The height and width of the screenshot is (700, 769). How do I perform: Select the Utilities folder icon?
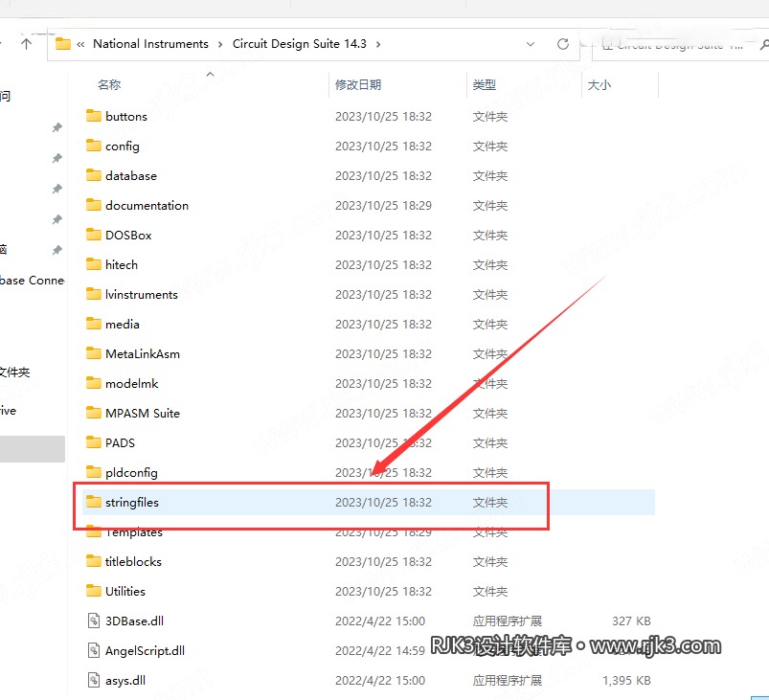(93, 591)
